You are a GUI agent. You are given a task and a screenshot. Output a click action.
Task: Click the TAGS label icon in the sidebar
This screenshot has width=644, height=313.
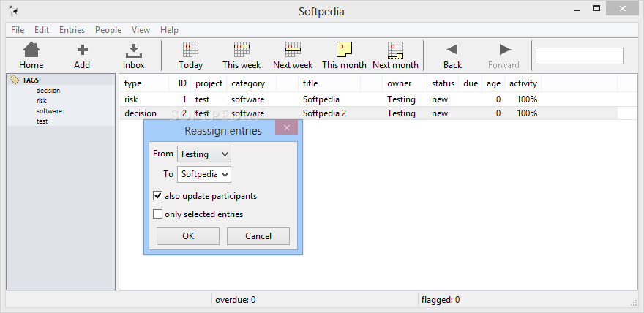tap(14, 80)
